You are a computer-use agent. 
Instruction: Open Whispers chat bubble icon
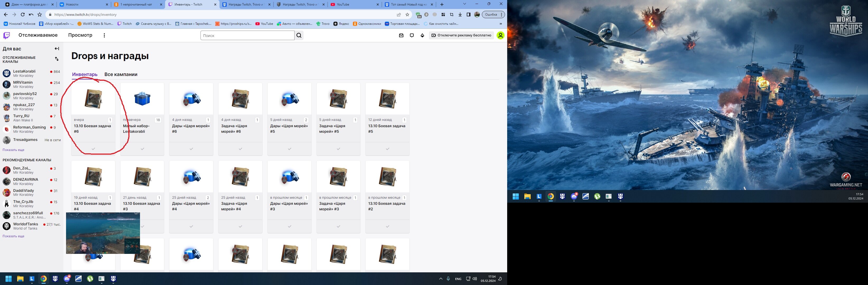412,35
